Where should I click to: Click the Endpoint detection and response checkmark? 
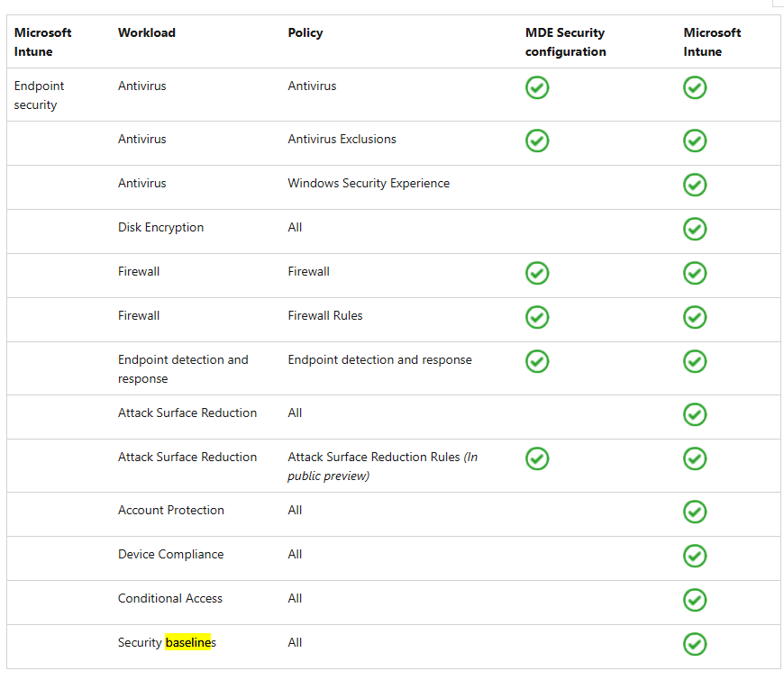537,361
